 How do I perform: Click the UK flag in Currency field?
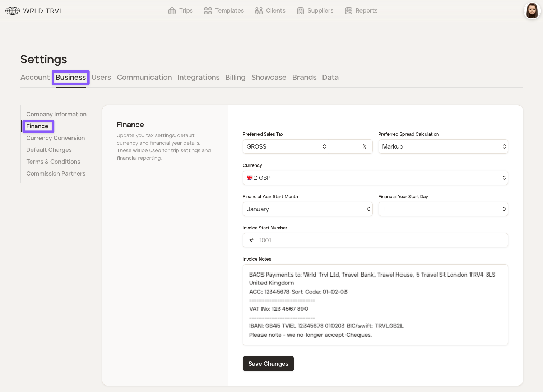point(250,178)
